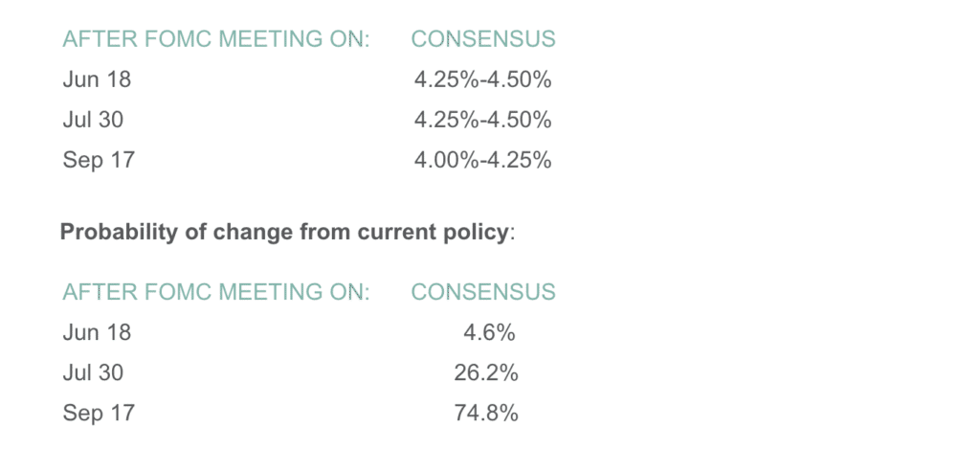Click the 26.2% probability value
980x450 pixels.
pyautogui.click(x=486, y=372)
